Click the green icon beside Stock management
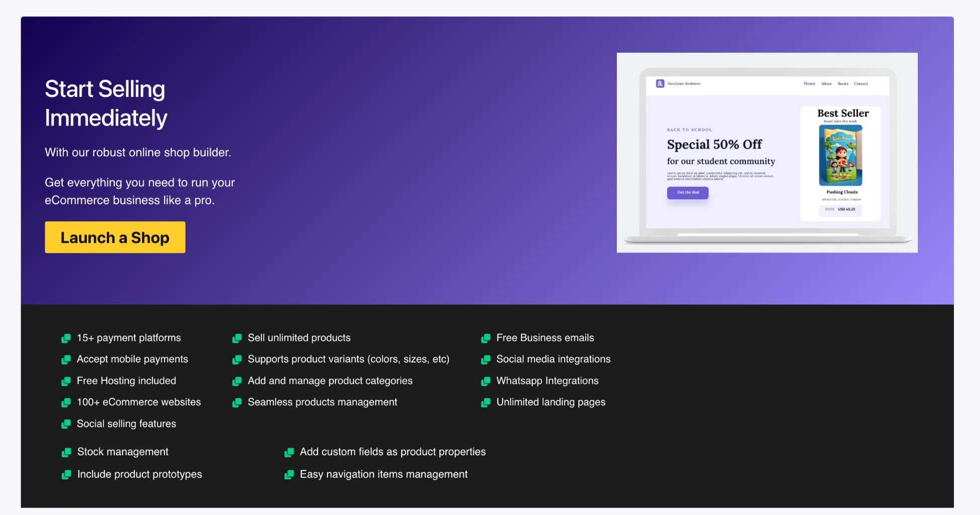Viewport: 980px width, 515px height. (66, 452)
